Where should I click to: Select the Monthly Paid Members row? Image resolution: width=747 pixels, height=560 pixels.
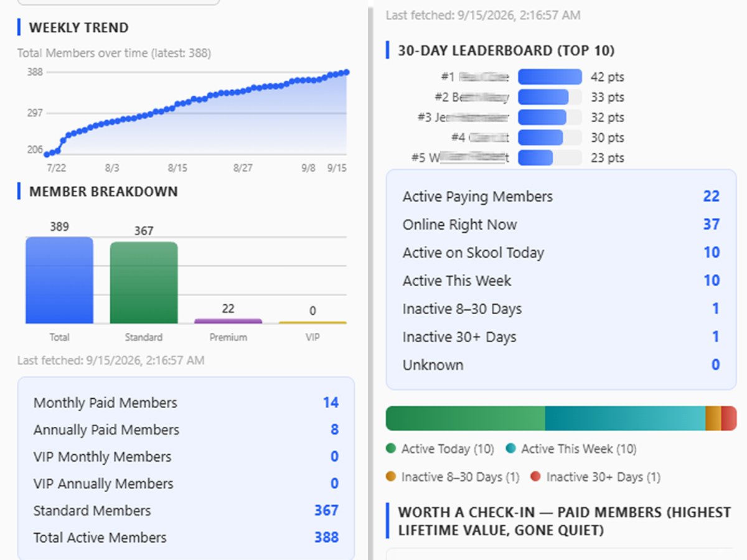pyautogui.click(x=186, y=403)
